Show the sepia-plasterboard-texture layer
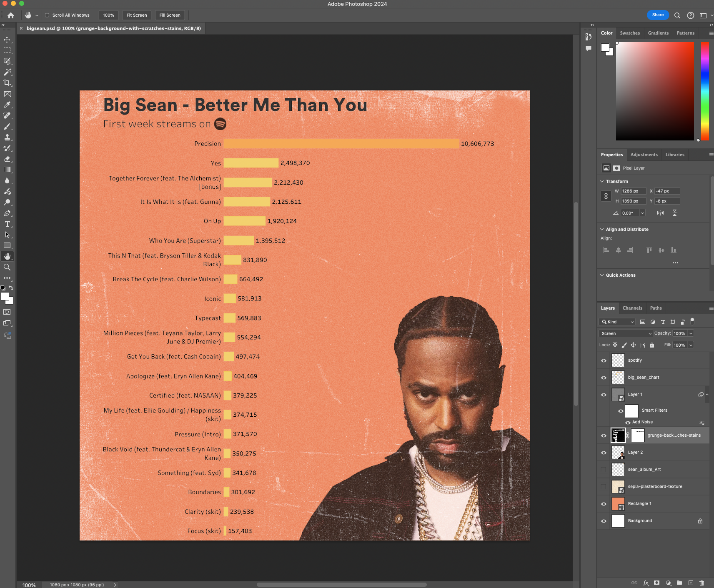 604,487
